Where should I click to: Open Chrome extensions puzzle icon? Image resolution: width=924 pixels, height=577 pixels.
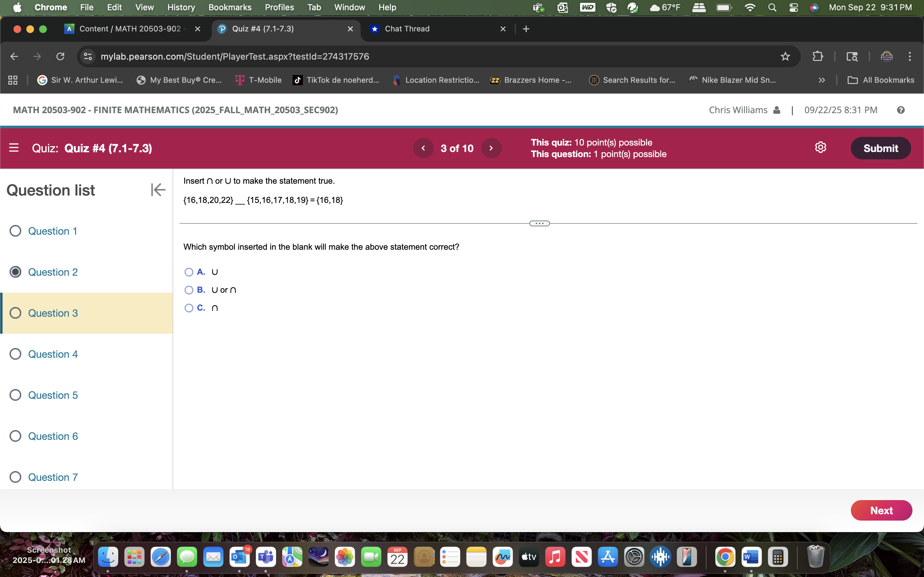pos(818,56)
